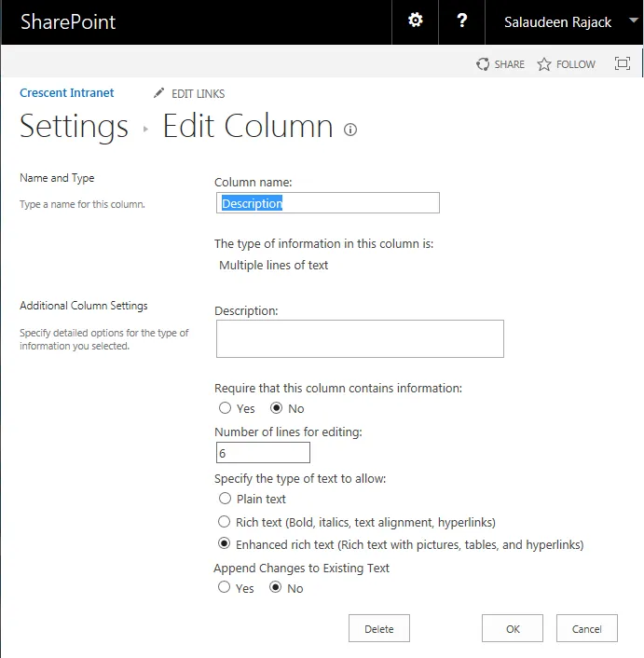Click the Settings breadcrumb title

[x=74, y=127]
